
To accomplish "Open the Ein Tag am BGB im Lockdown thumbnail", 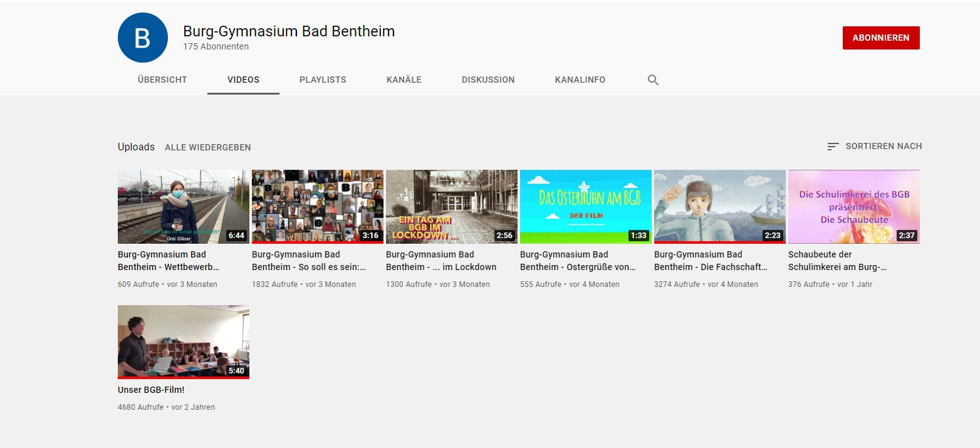I will click(x=452, y=207).
